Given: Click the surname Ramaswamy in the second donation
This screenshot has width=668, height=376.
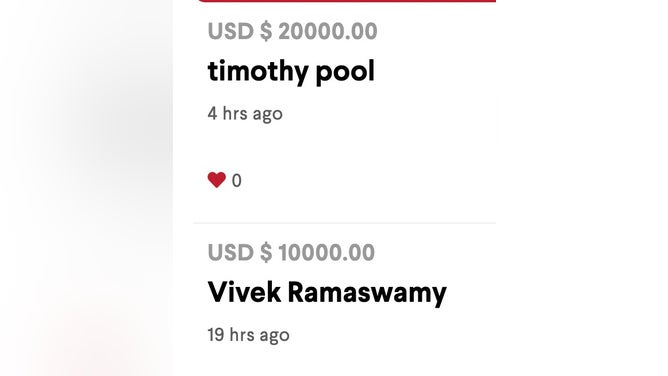Looking at the screenshot, I should click(367, 294).
